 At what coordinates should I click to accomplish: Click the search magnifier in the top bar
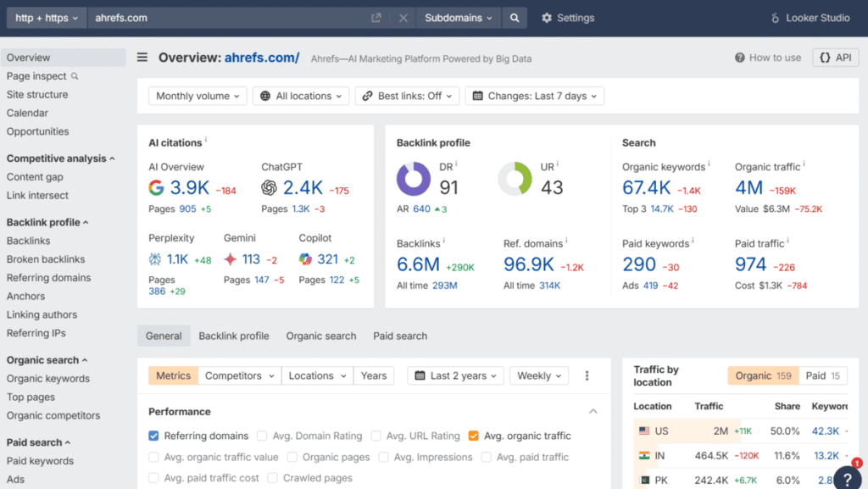513,17
